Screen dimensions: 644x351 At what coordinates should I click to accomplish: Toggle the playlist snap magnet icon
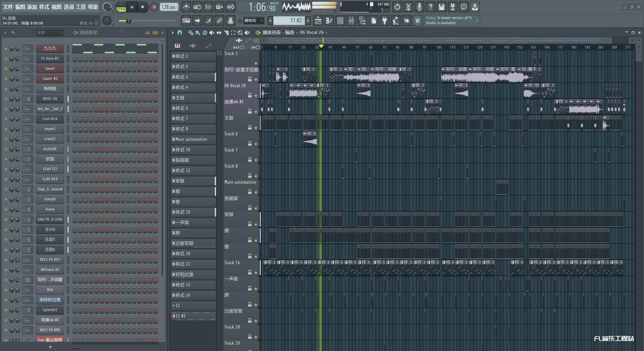pos(180,33)
